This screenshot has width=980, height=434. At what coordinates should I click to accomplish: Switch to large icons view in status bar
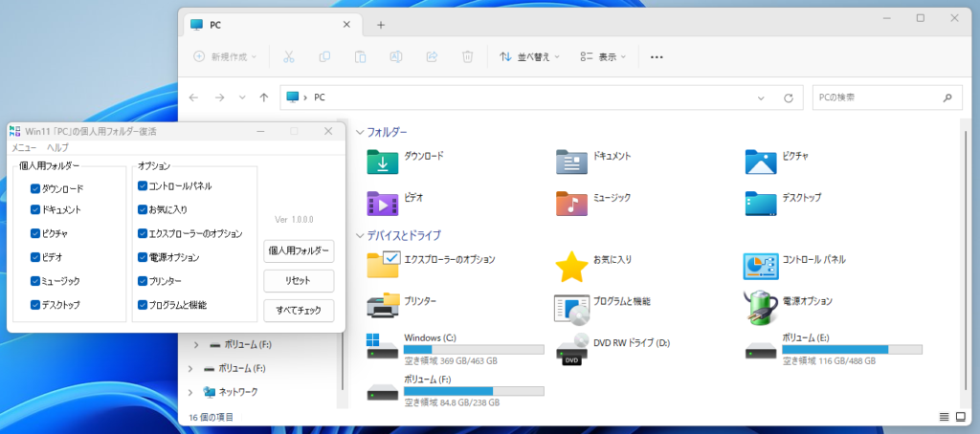pos(961,417)
